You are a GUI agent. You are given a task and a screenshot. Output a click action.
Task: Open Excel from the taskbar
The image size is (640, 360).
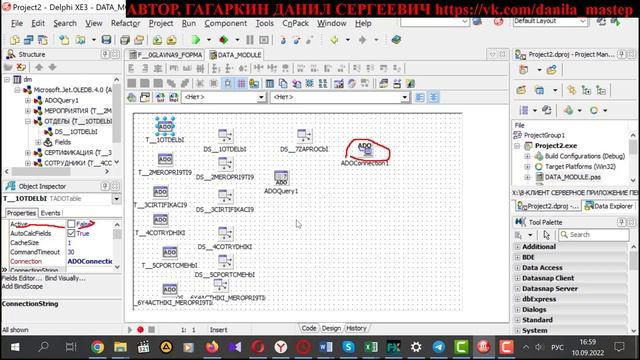[371, 347]
